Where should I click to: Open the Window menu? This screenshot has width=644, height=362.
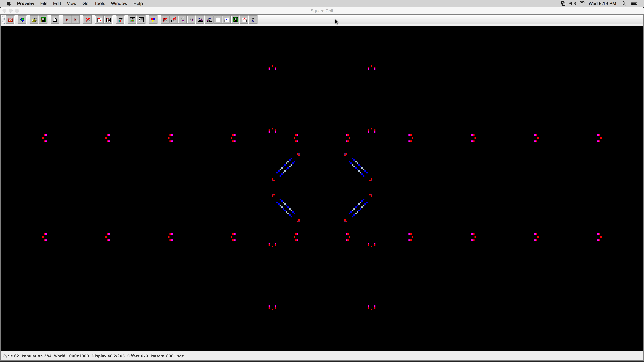click(119, 3)
